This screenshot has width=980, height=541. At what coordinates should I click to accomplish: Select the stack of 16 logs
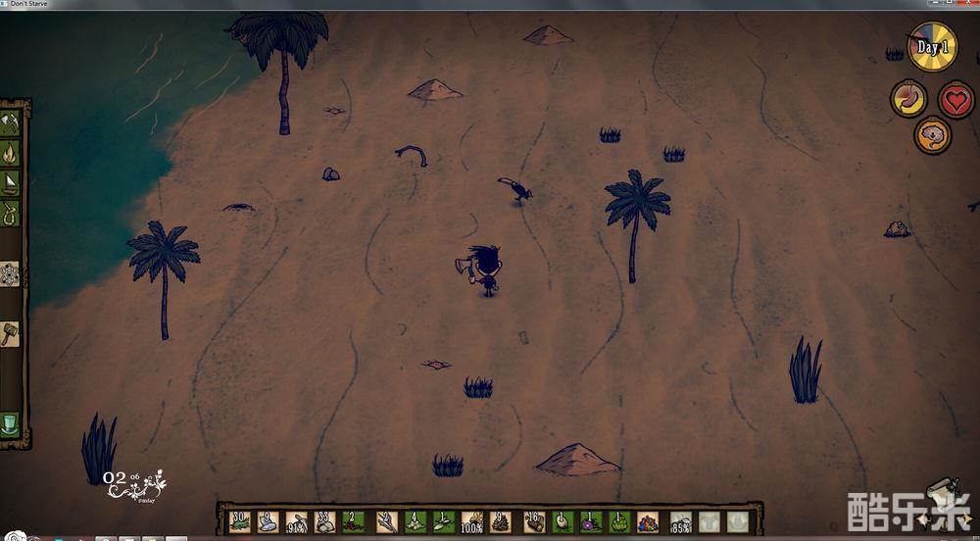point(533,521)
